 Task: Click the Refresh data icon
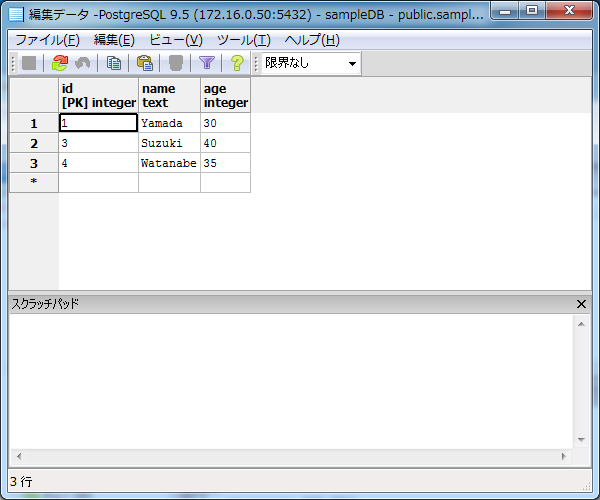pyautogui.click(x=59, y=63)
